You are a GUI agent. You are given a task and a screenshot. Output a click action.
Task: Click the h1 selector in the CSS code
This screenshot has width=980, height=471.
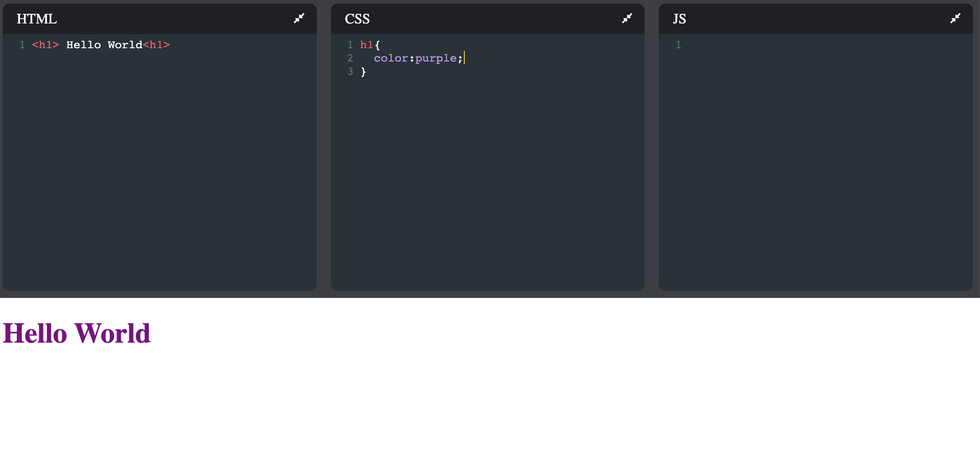click(x=366, y=45)
